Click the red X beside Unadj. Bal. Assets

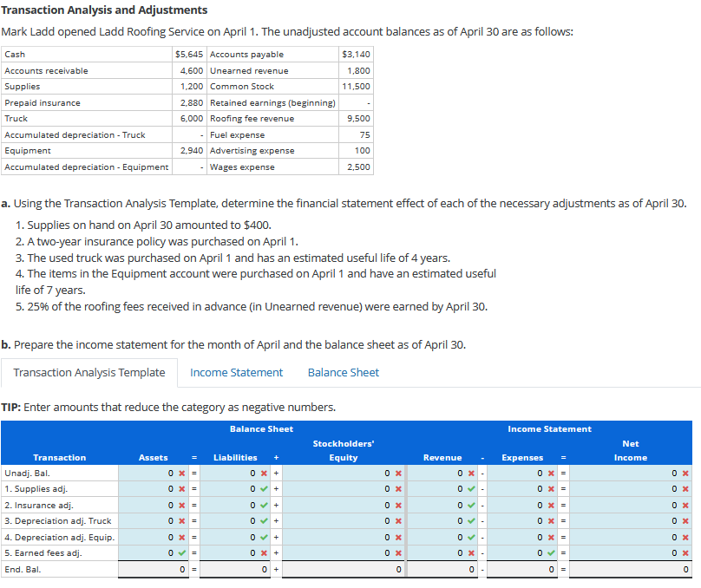coord(181,474)
